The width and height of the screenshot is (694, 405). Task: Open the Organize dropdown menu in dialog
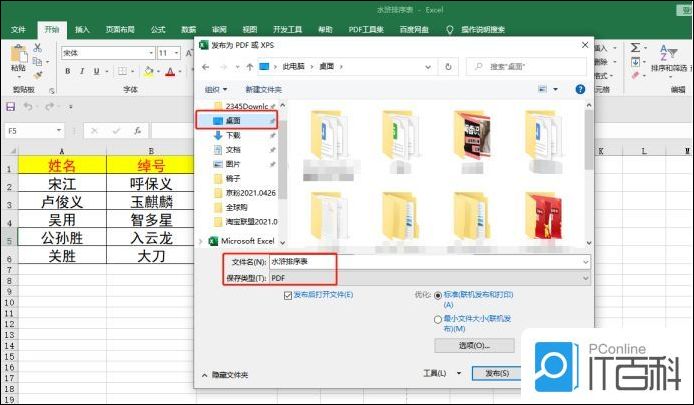click(216, 89)
